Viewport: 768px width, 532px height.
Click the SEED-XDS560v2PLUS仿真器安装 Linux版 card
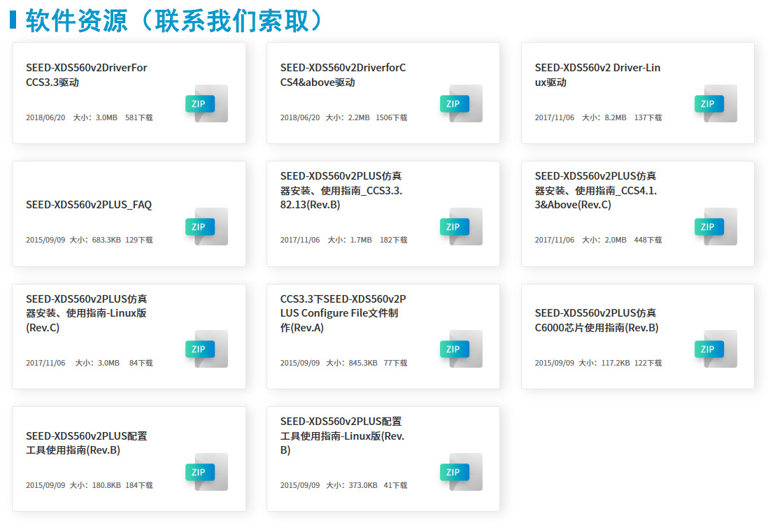pos(129,336)
